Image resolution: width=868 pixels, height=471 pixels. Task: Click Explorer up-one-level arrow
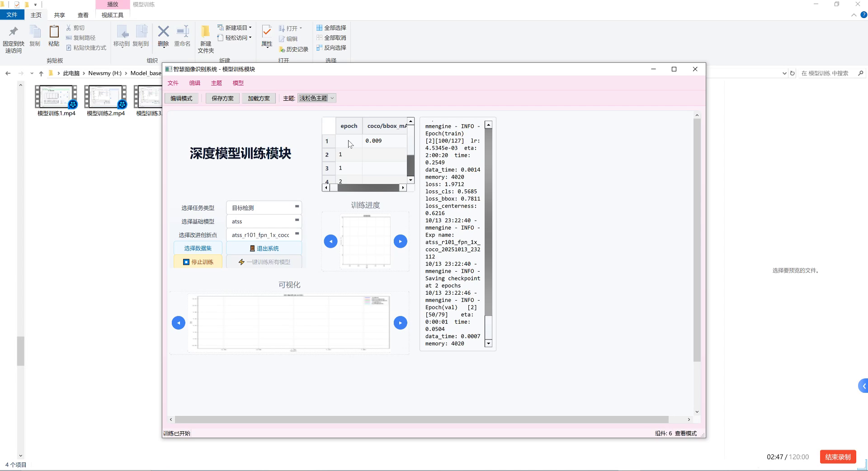(x=41, y=73)
